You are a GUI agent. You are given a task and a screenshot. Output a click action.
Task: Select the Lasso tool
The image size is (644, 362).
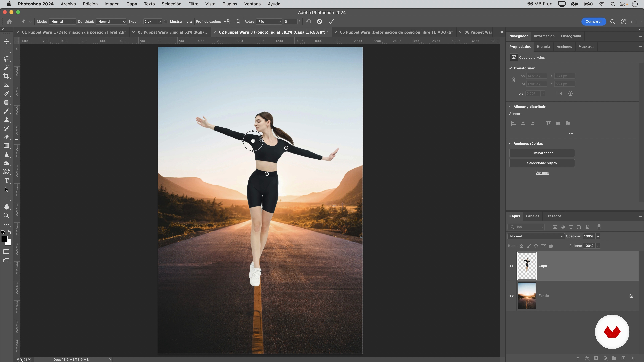tap(7, 59)
